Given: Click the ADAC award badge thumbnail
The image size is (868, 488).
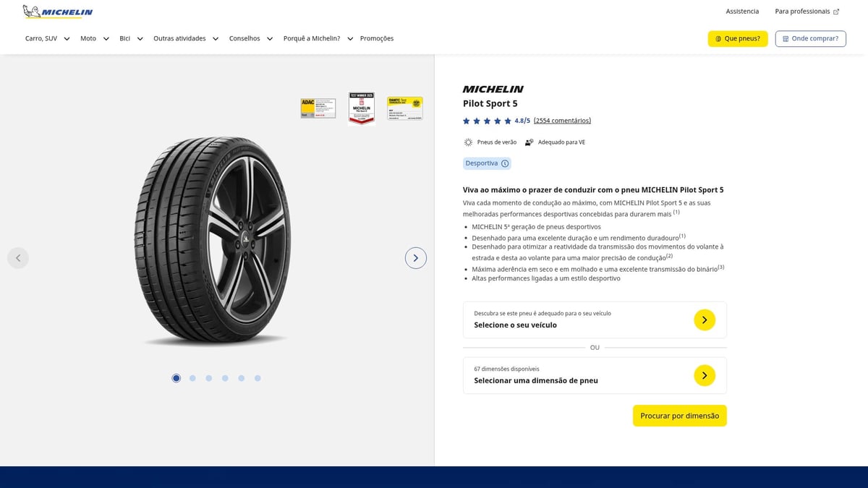Looking at the screenshot, I should pos(318,107).
